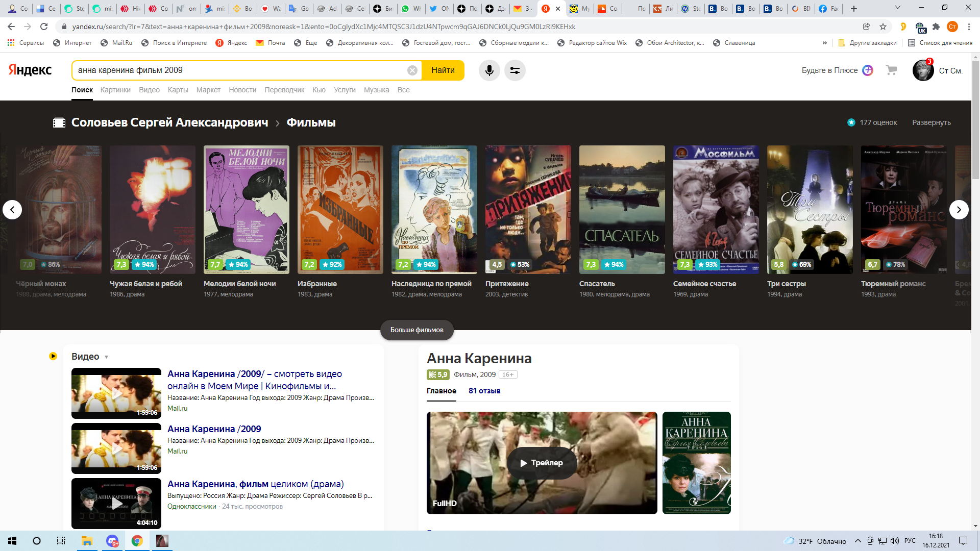
Task: Reload the current page
Action: point(44,27)
